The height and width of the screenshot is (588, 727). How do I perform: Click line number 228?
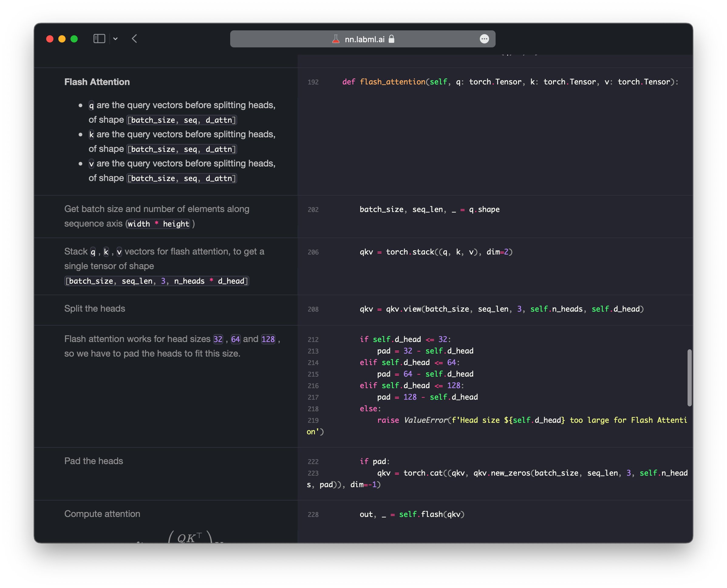pyautogui.click(x=313, y=514)
